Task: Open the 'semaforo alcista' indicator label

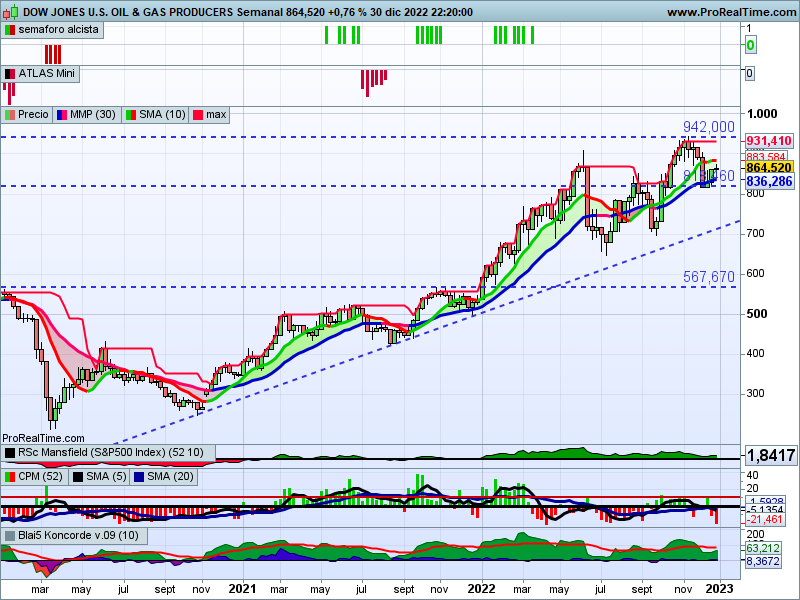Action: (52, 30)
